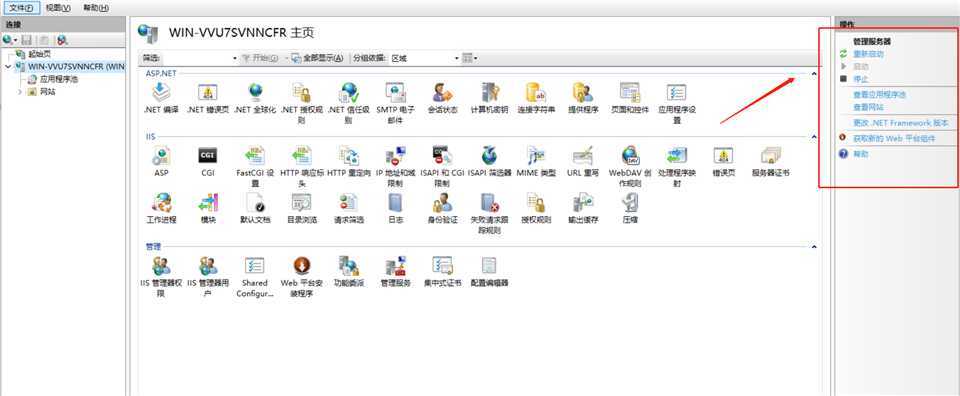960x396 pixels.
Task: Open the 配置编辑器 feature
Action: 489,271
